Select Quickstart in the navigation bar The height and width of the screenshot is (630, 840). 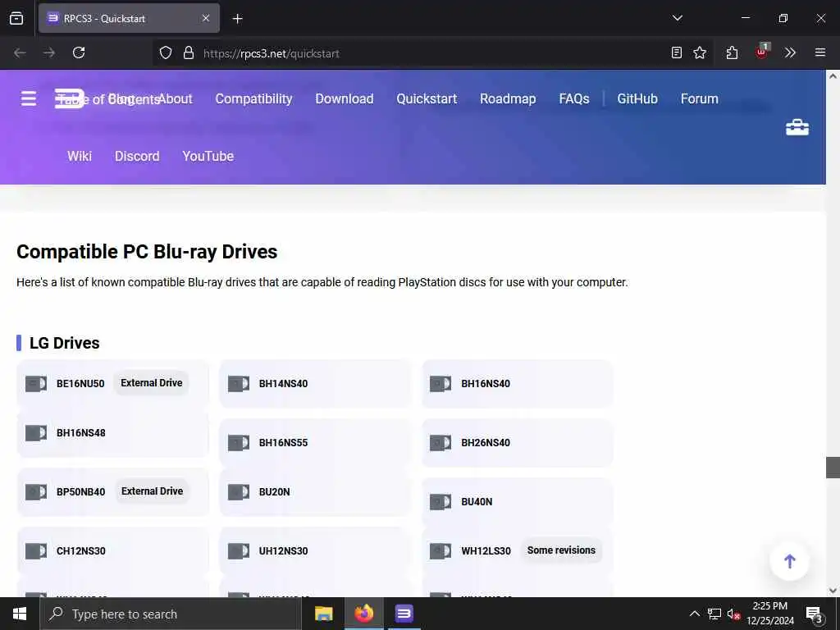(427, 98)
